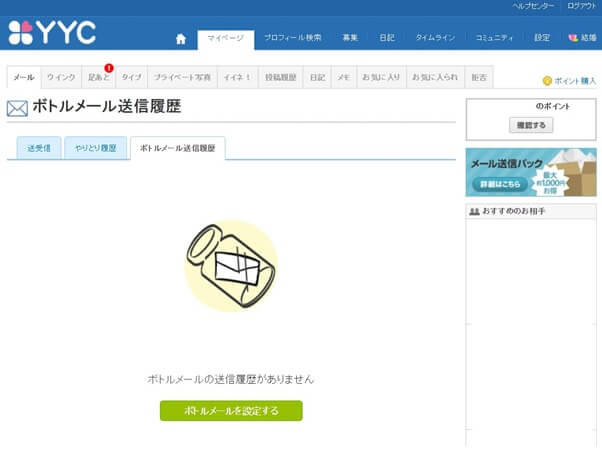
Task: Click the 確認する points button
Action: click(530, 125)
